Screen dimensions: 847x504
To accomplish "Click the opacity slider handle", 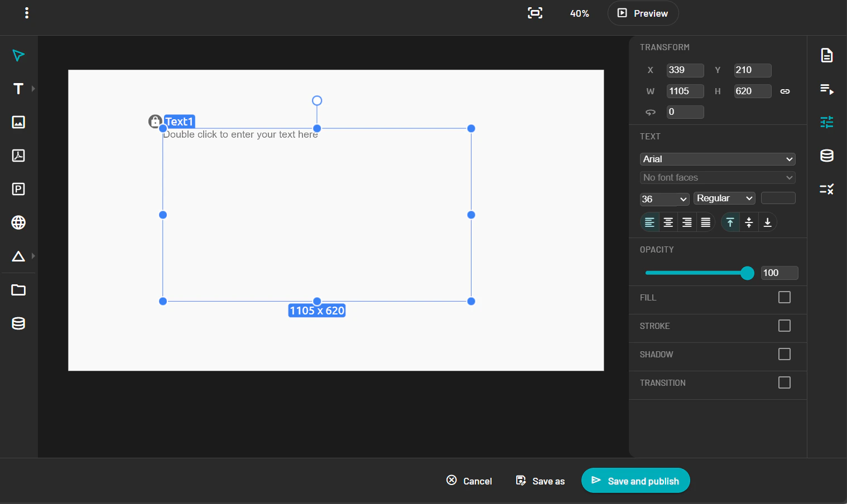I will [x=747, y=273].
